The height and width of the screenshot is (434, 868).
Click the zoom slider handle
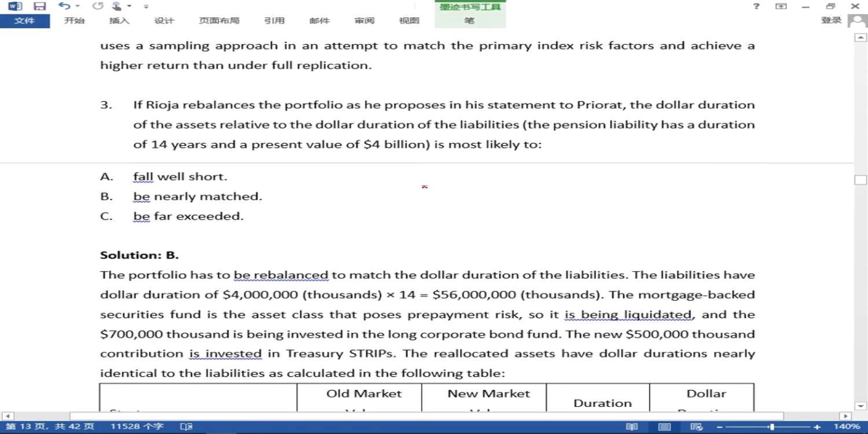771,427
